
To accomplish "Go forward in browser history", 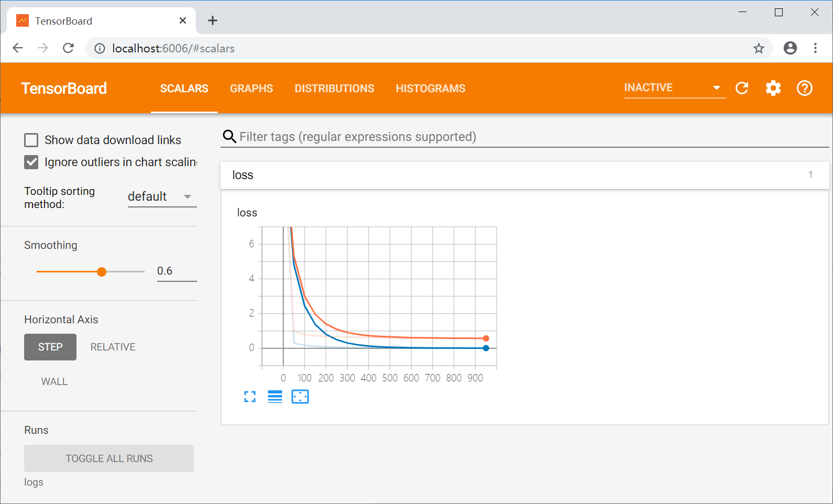I will (x=43, y=48).
